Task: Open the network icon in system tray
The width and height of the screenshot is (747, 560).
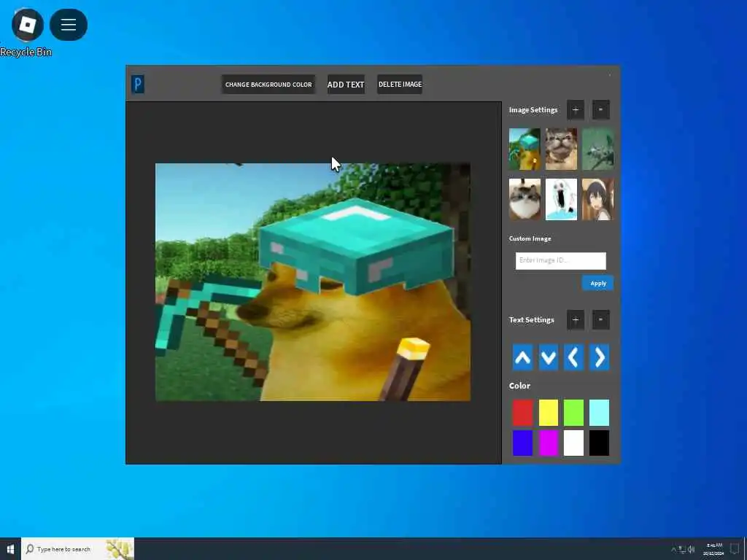Action: [682, 550]
